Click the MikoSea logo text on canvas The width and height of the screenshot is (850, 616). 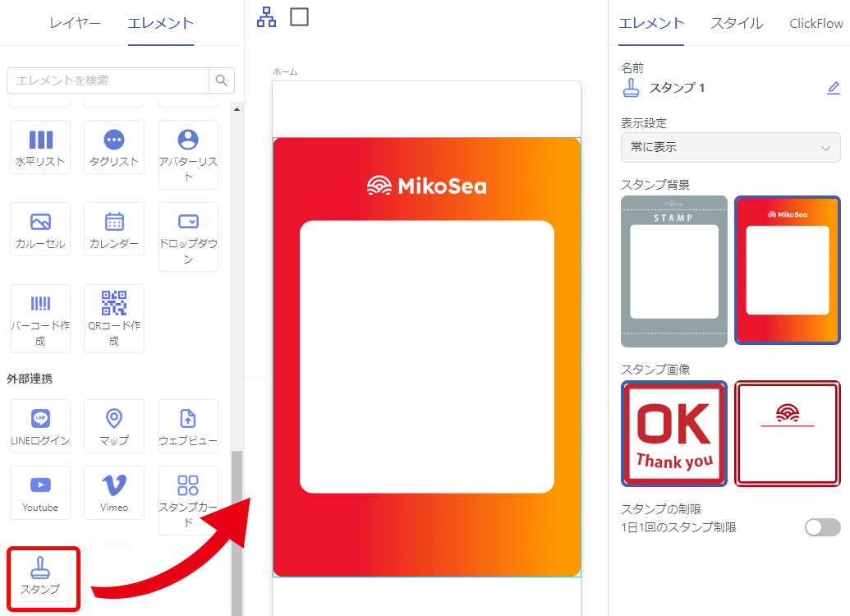[426, 186]
